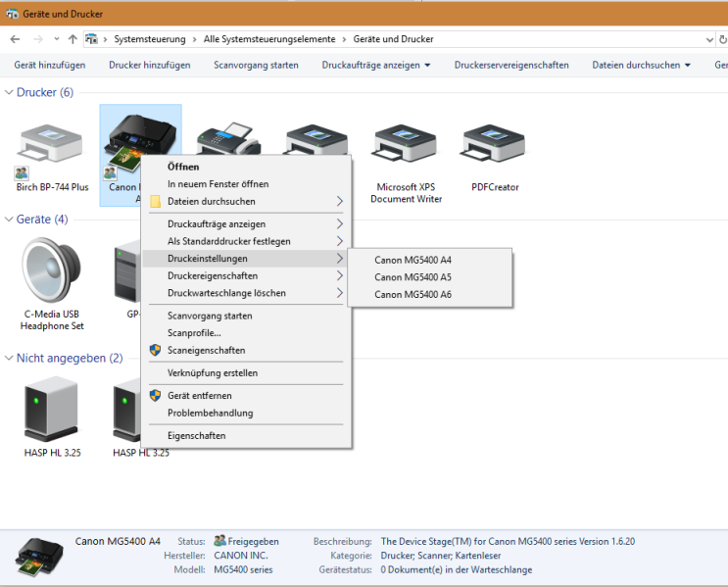This screenshot has height=587, width=728.
Task: Select the second HASP HL 3.25 device
Action: 126,409
